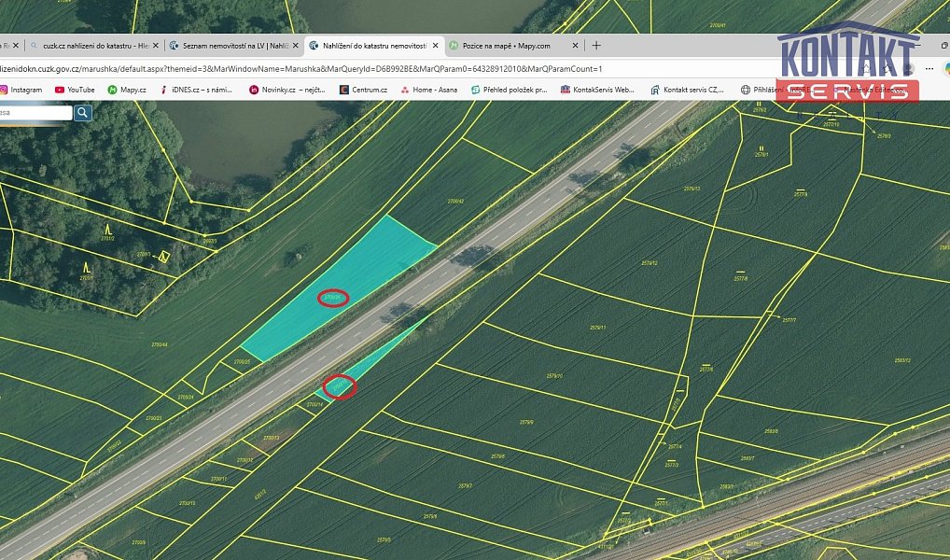The width and height of the screenshot is (950, 560).
Task: Click parcel label 2579/10 on the map
Action: tap(554, 376)
